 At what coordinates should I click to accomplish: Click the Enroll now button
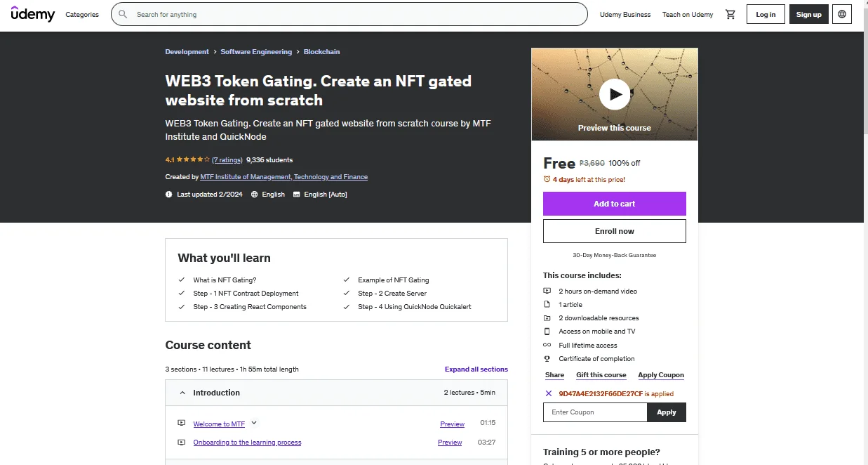pos(615,231)
